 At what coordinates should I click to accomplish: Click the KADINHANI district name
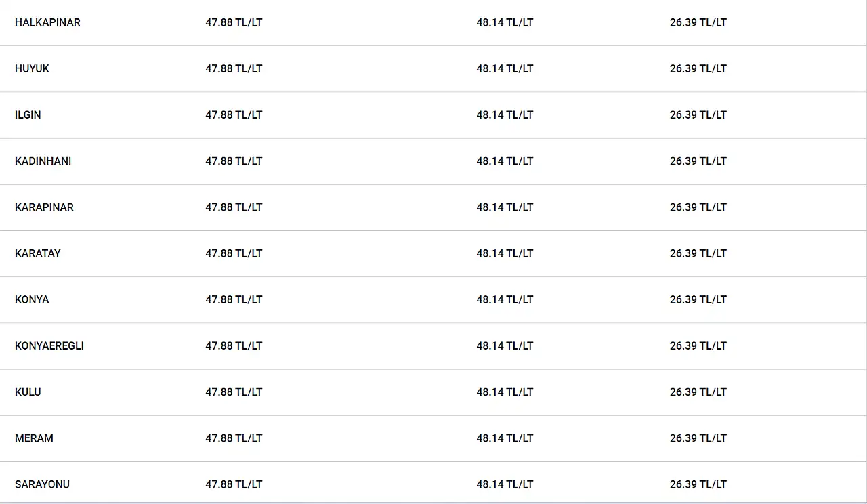pos(43,161)
